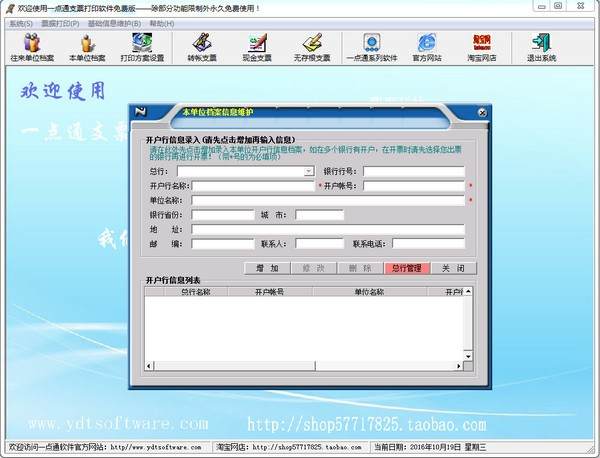Viewport: 600px width, 458px height.
Task: Open the 系统(S) menu
Action: (x=21, y=24)
